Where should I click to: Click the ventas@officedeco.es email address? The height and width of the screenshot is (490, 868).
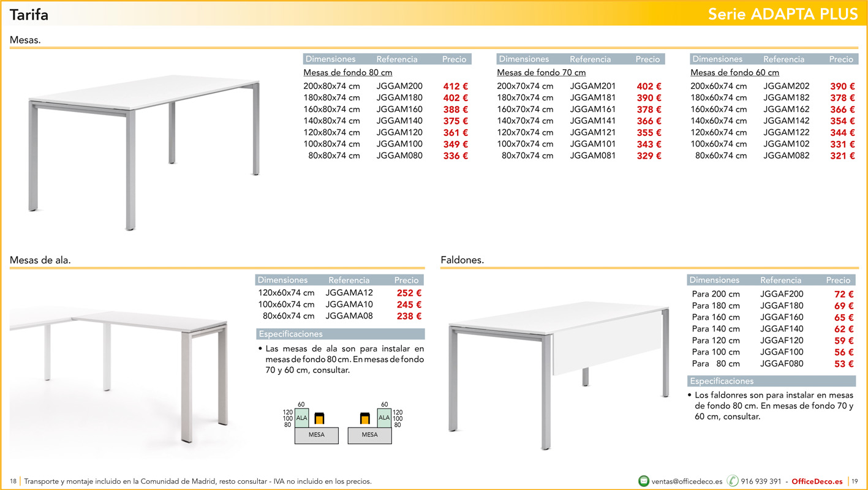tap(687, 481)
